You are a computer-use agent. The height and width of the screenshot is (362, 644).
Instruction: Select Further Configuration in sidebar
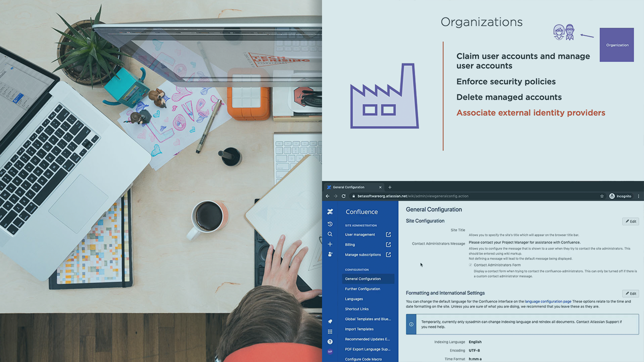click(362, 289)
